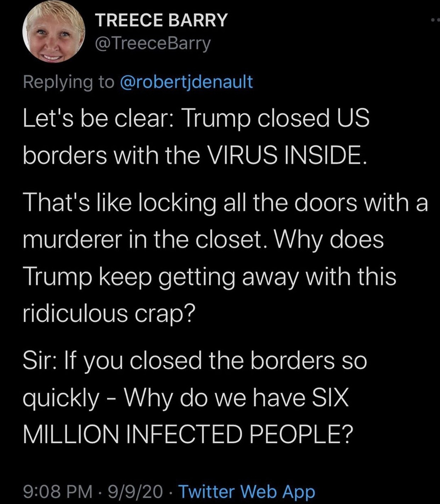Click the line starting "That's like locking"
The width and height of the screenshot is (440, 504).
pos(225,203)
